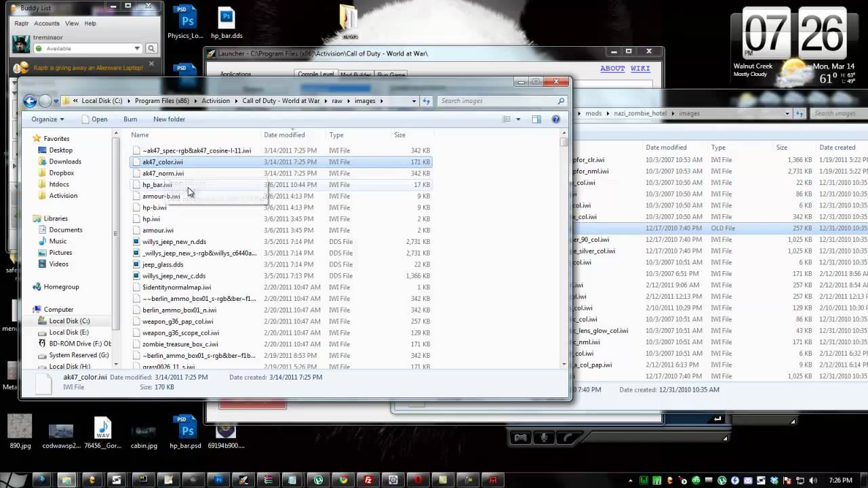The height and width of the screenshot is (488, 868).
Task: Click New folder in Explorer toolbar
Action: click(x=169, y=119)
